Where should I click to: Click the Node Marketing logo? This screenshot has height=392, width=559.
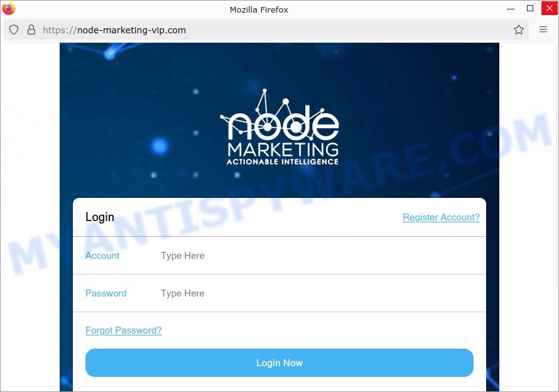280,127
